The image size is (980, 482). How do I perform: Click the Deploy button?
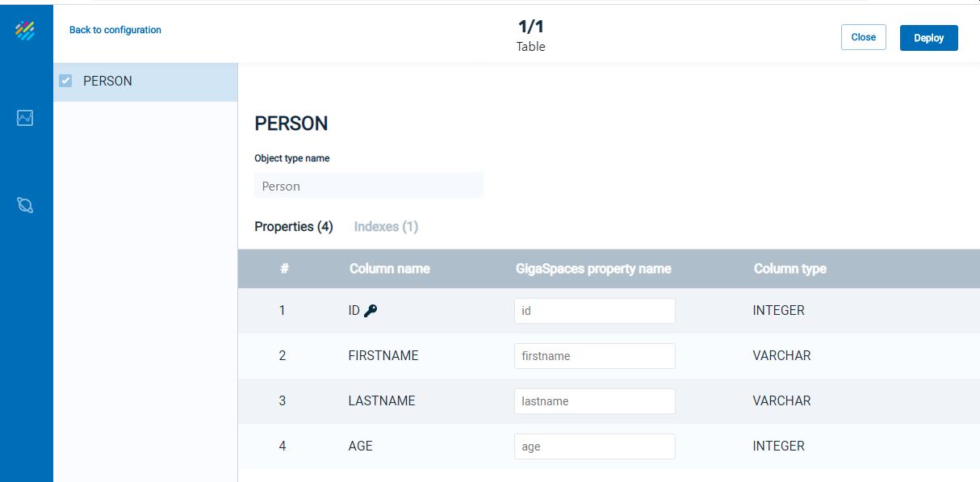pyautogui.click(x=929, y=38)
